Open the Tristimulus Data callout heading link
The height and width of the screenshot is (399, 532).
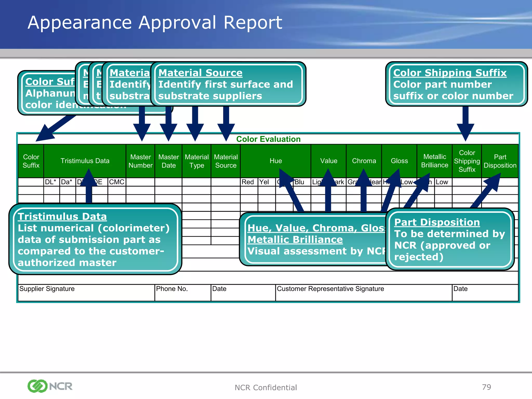(x=62, y=217)
